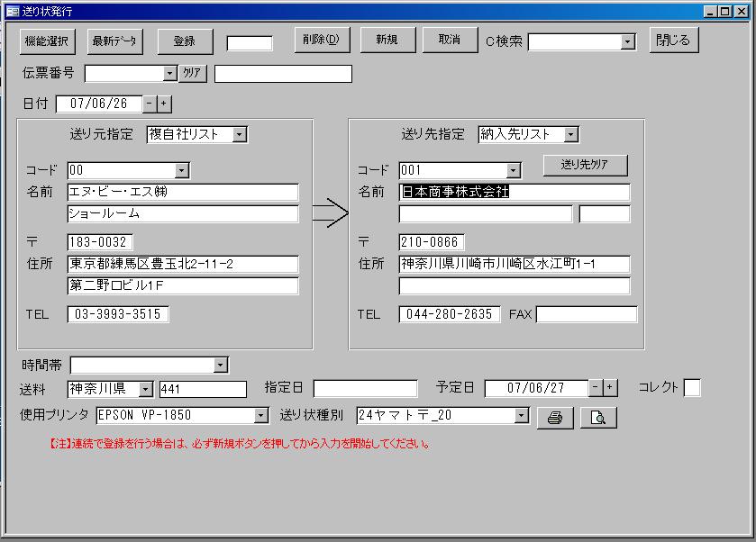Click the 第二野口ビル1F field
Viewport: 756px width, 542px height.
tap(183, 285)
